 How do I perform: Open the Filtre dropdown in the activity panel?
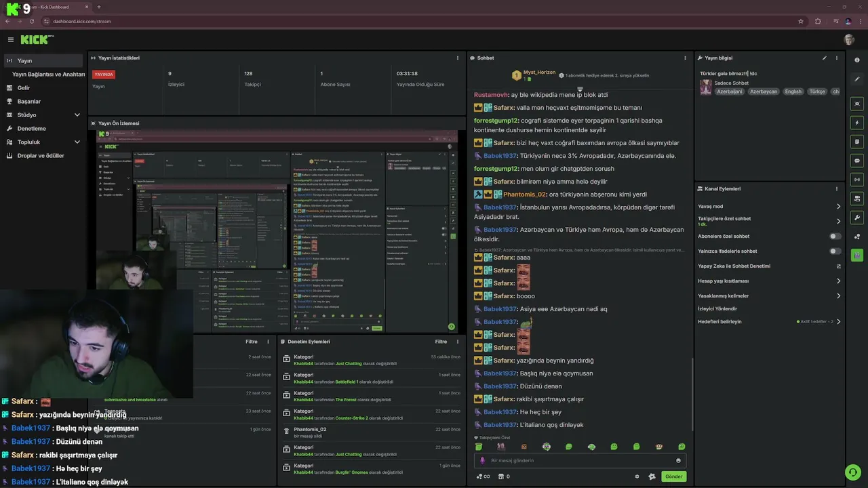(252, 342)
